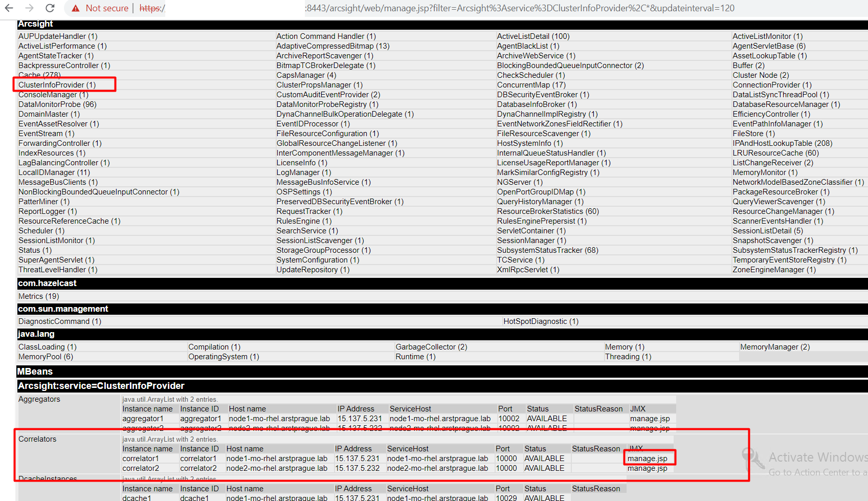Click the Not secure warning icon
Screen dimensions: 868x501
pyautogui.click(x=76, y=8)
